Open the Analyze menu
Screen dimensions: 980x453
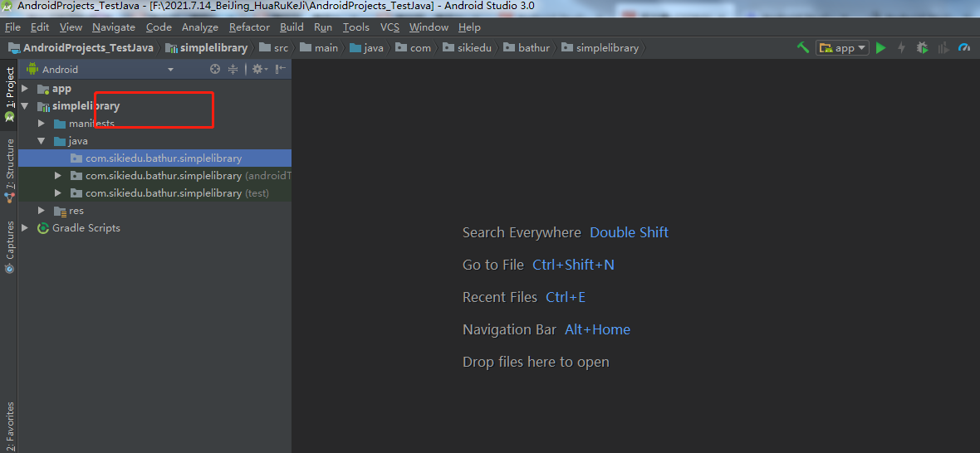click(200, 27)
